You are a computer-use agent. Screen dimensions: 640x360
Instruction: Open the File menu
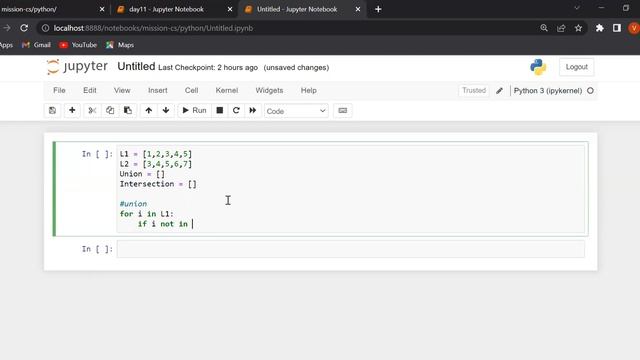59,91
